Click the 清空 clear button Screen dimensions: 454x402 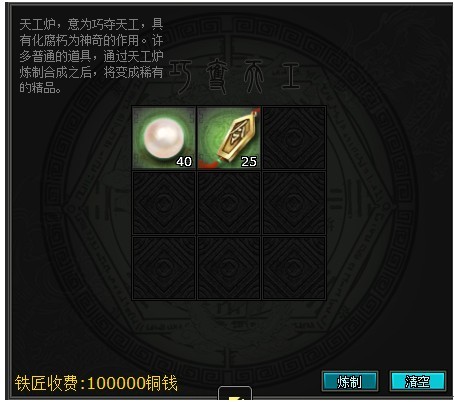[418, 381]
